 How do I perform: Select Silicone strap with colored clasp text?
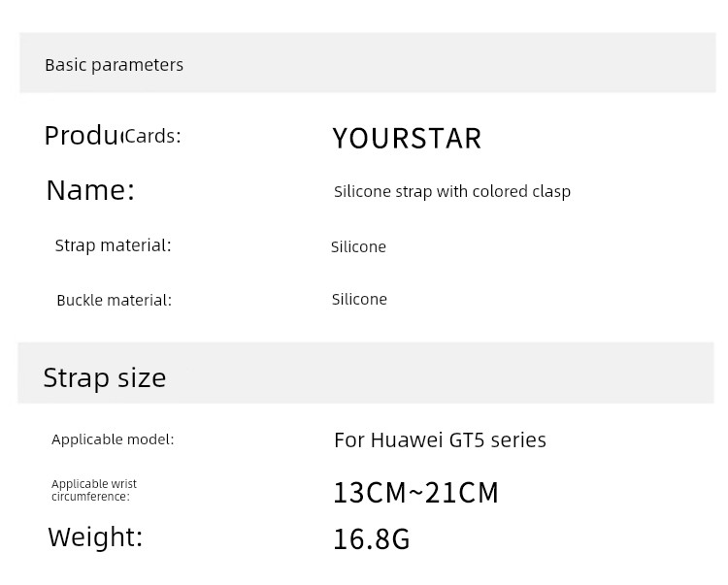coord(452,191)
